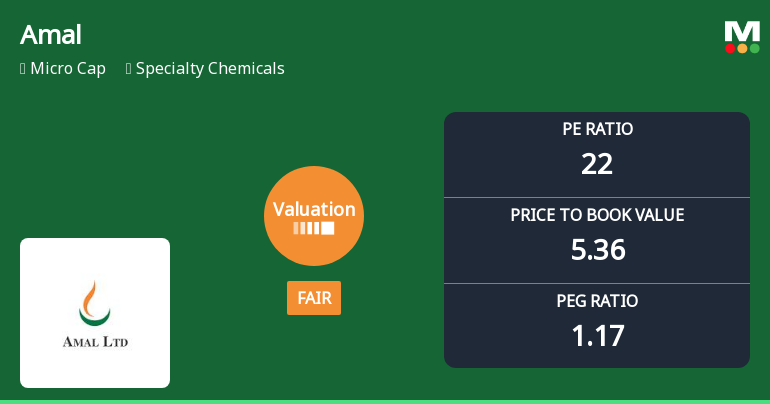
Task: Click the orange Valuation circle
Action: point(314,215)
